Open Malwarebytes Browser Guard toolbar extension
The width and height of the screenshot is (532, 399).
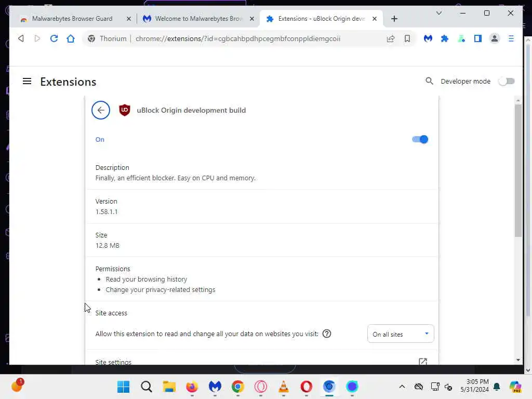(428, 38)
